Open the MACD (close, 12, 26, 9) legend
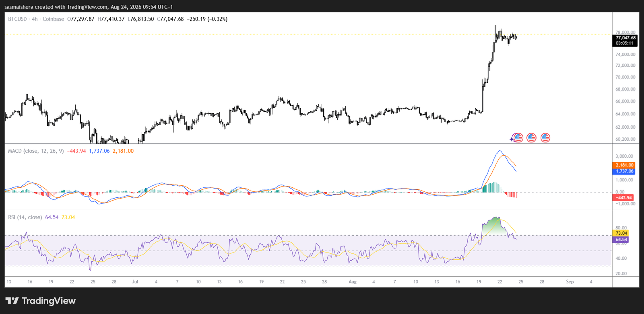This screenshot has height=314, width=644. pyautogui.click(x=36, y=151)
